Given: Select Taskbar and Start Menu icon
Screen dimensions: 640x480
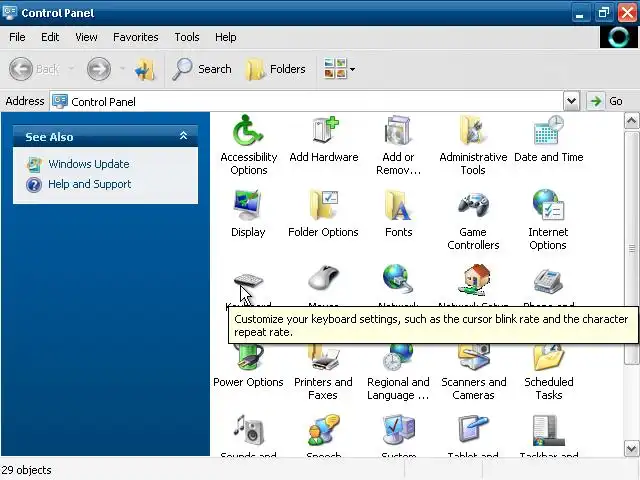Looking at the screenshot, I should click(549, 431).
